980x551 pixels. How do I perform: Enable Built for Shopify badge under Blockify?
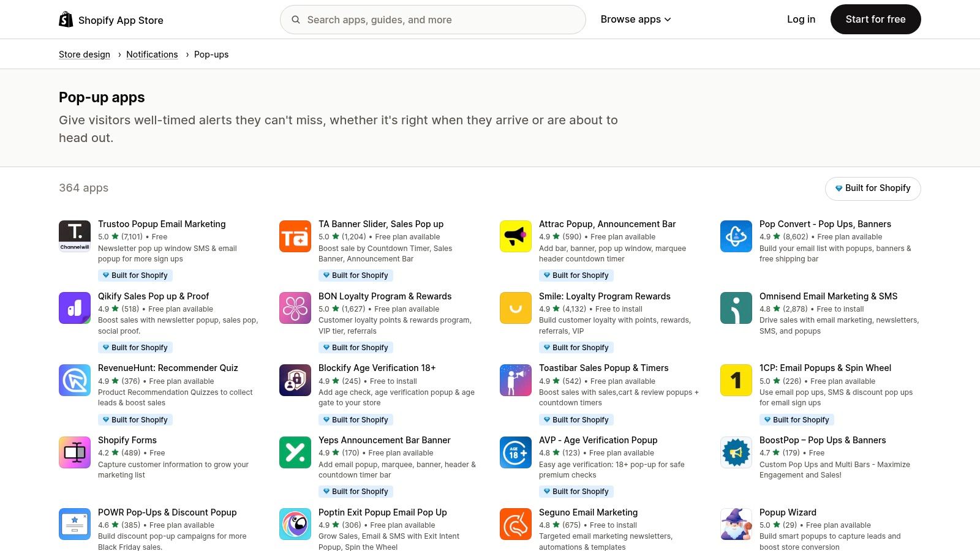tap(356, 419)
